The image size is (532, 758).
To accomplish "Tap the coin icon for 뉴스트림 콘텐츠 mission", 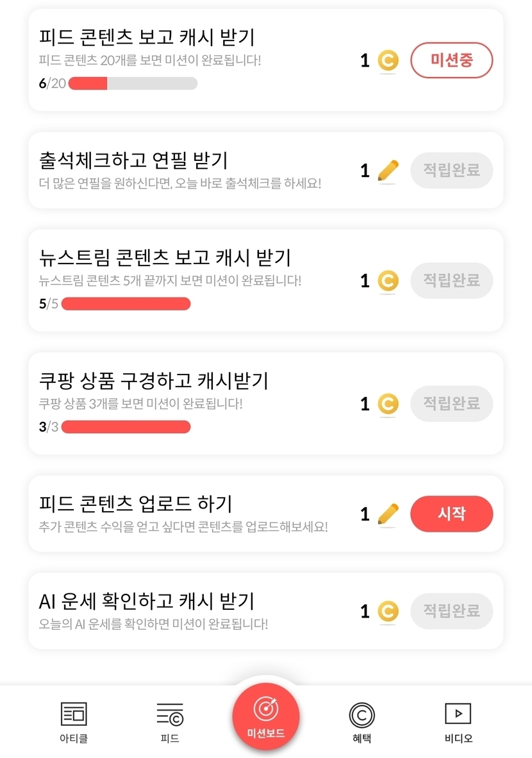I will click(x=387, y=281).
